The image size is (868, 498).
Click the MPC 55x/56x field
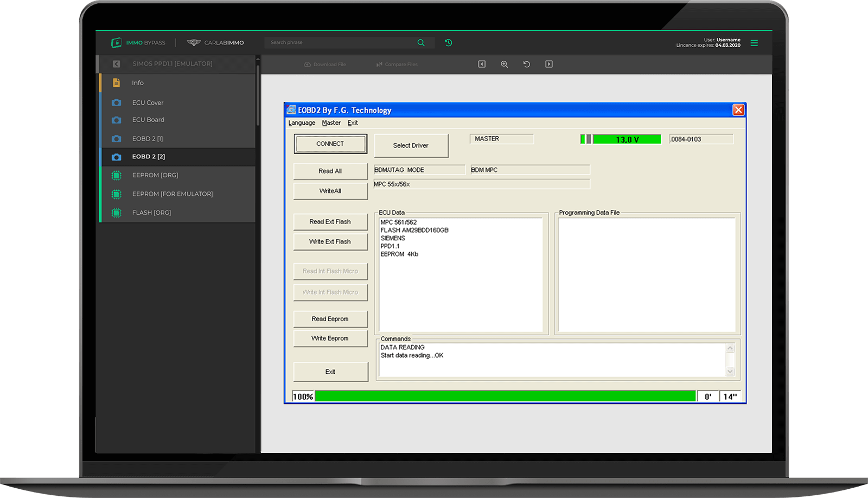(481, 184)
